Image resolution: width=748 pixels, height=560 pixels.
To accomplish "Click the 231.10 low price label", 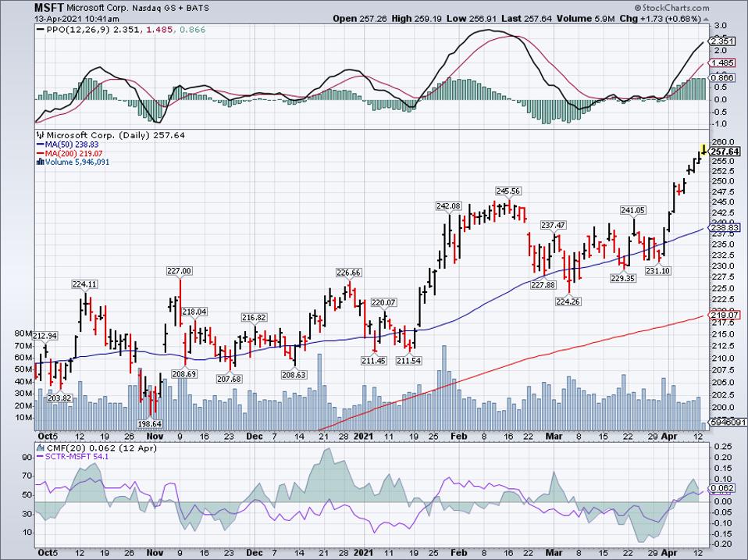I will [658, 271].
